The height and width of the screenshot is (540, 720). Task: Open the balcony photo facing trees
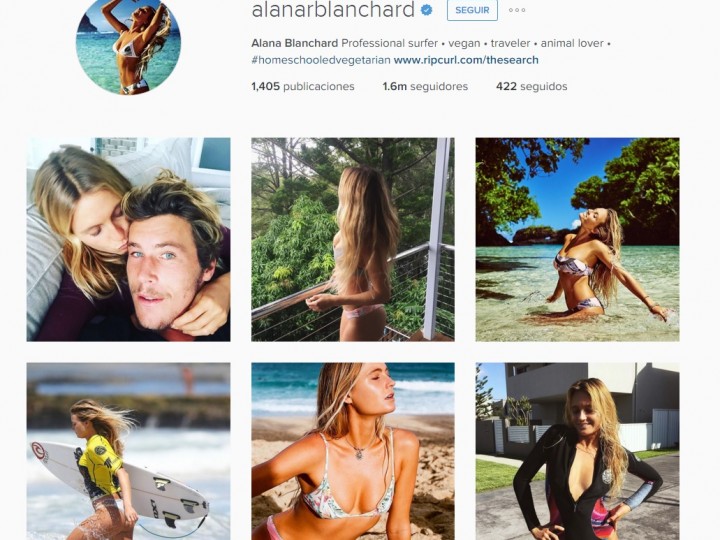coord(353,239)
